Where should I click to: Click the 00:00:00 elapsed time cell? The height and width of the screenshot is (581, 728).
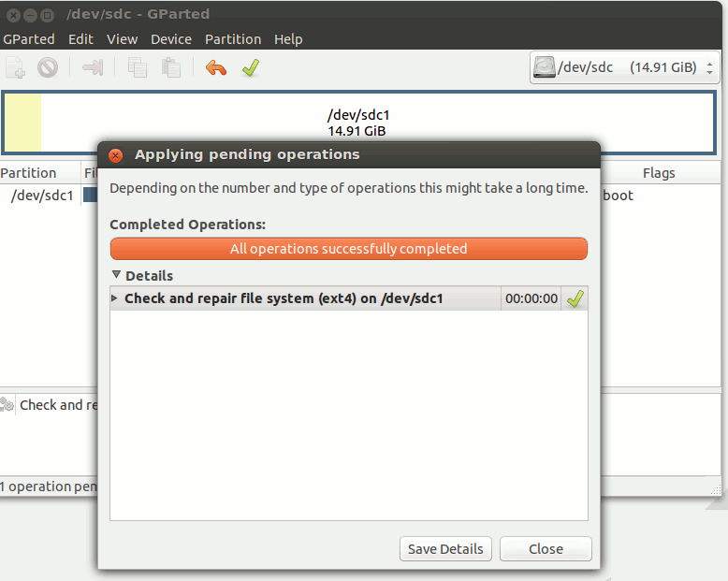click(531, 298)
